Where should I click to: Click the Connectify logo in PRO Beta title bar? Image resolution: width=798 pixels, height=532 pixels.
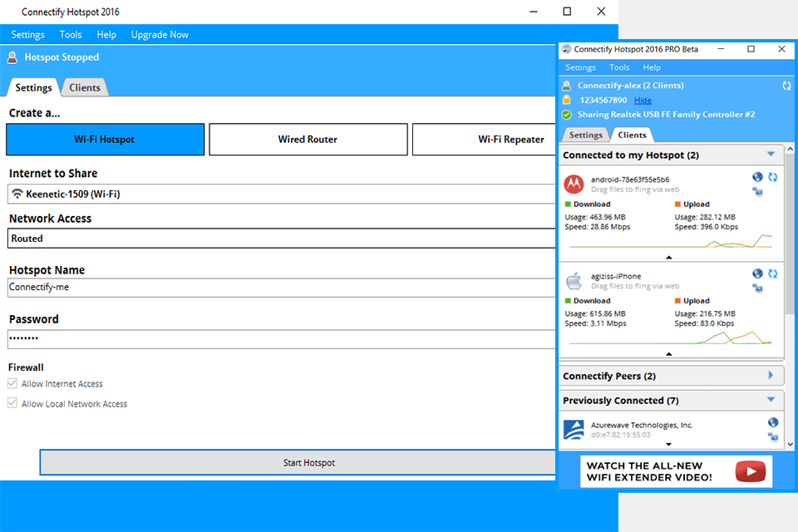click(566, 49)
